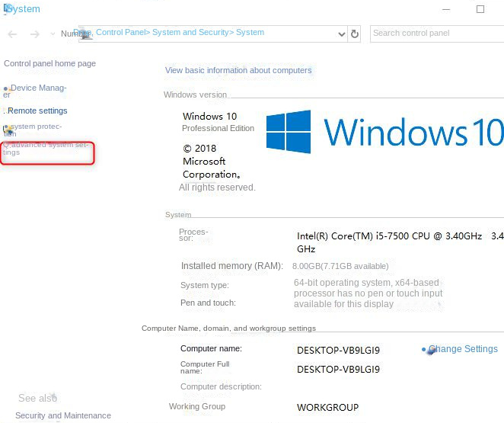Open Control panel home page
Screen dimensions: 504x423
(x=49, y=63)
